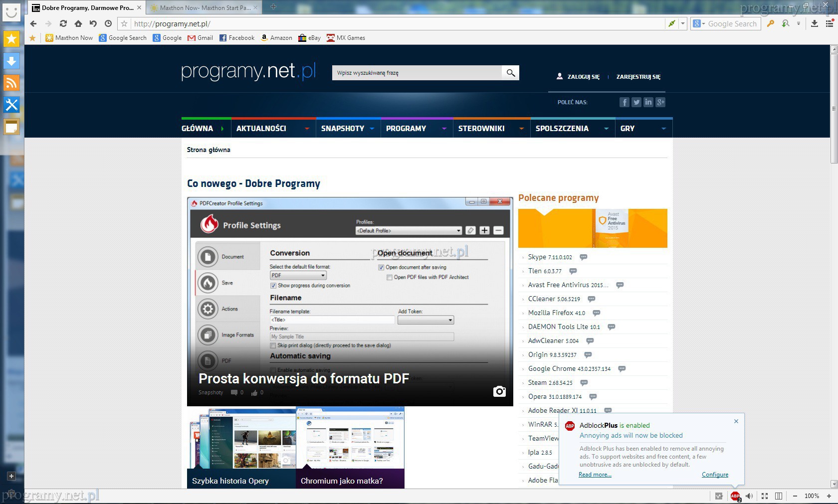This screenshot has width=838, height=504.
Task: Open the STEROWNIKI navigation menu
Action: pos(481,129)
